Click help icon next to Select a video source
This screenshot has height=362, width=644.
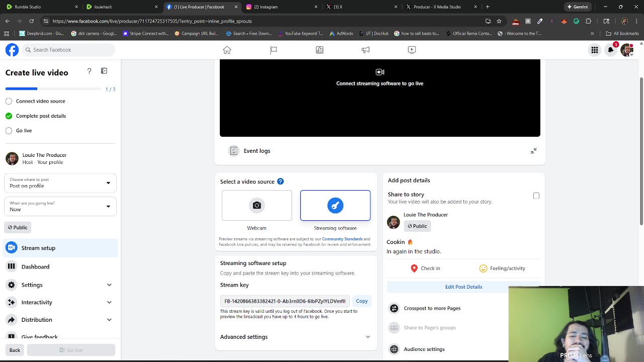click(x=280, y=182)
